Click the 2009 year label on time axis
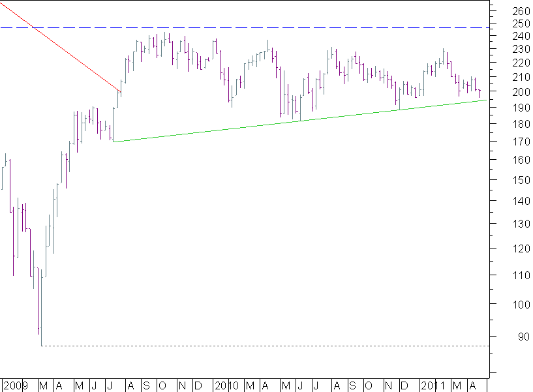Viewport: 533px width, 392px height. [16, 386]
